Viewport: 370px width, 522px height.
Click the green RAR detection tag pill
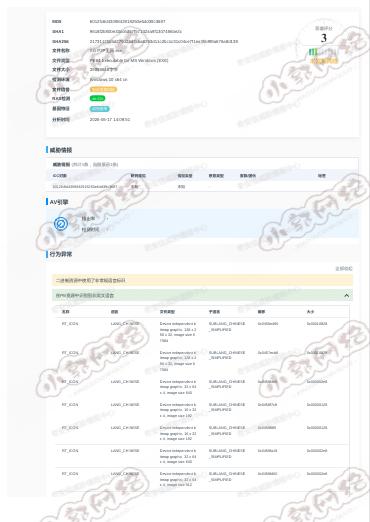(x=97, y=98)
